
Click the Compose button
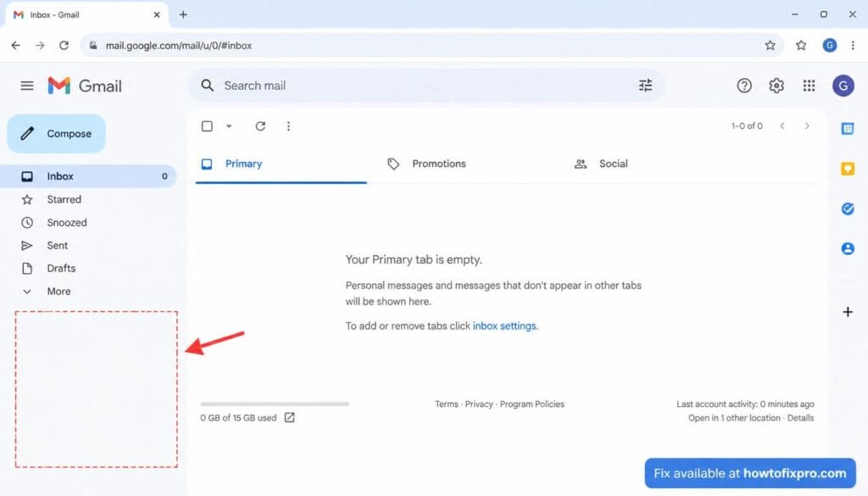[57, 133]
